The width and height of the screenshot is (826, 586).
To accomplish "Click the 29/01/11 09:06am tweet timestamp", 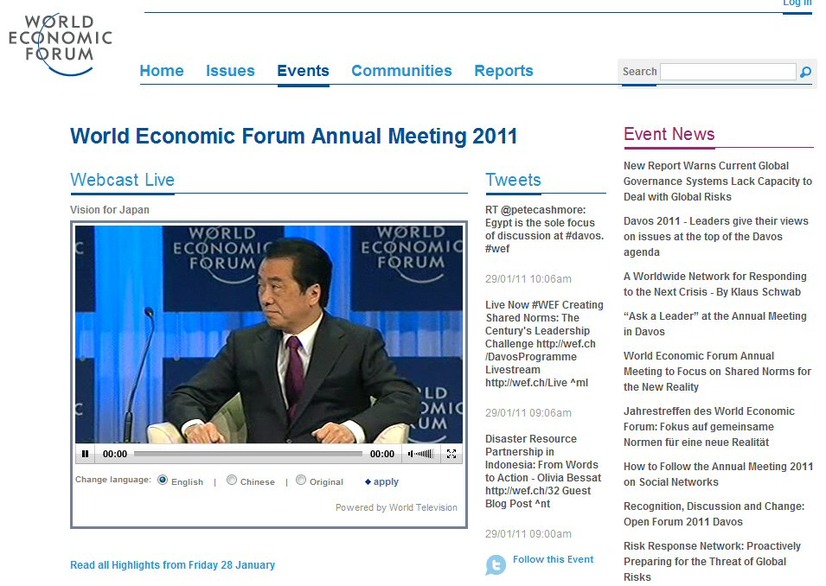I will pyautogui.click(x=528, y=413).
